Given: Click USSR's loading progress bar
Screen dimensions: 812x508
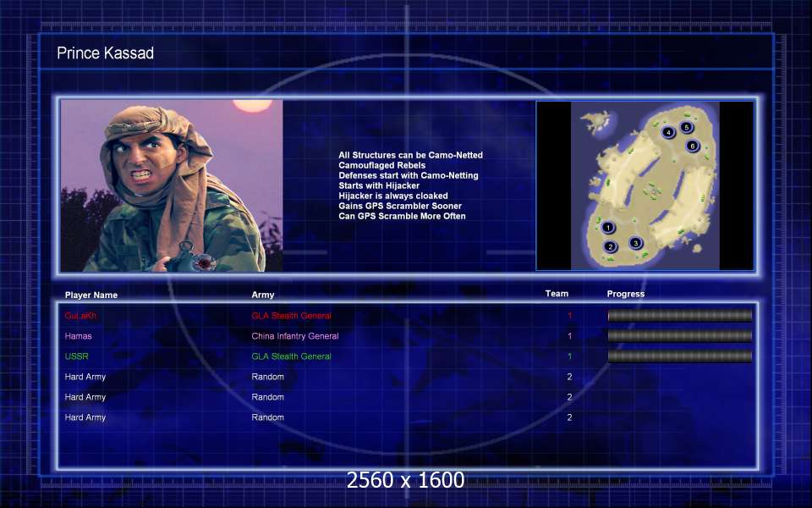Looking at the screenshot, I should (679, 356).
